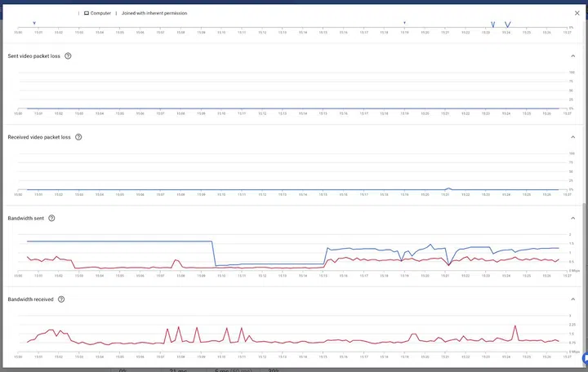The image size is (588, 372).
Task: Collapse the Bandwidth received section
Action: point(573,299)
